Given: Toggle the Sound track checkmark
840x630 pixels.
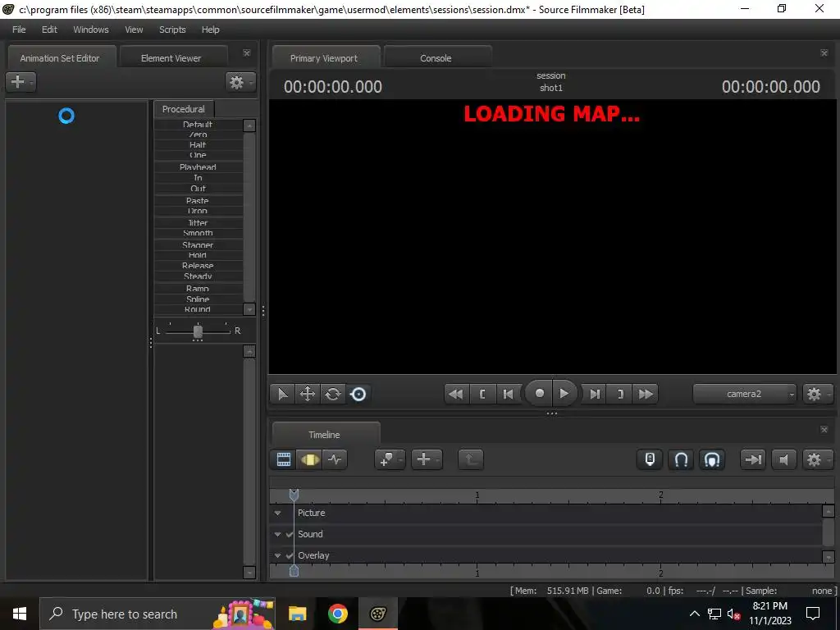Looking at the screenshot, I should tap(290, 534).
